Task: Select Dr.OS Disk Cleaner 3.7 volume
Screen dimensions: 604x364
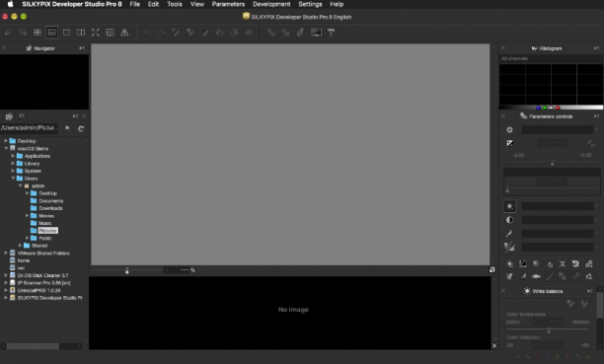Action: tap(42, 275)
